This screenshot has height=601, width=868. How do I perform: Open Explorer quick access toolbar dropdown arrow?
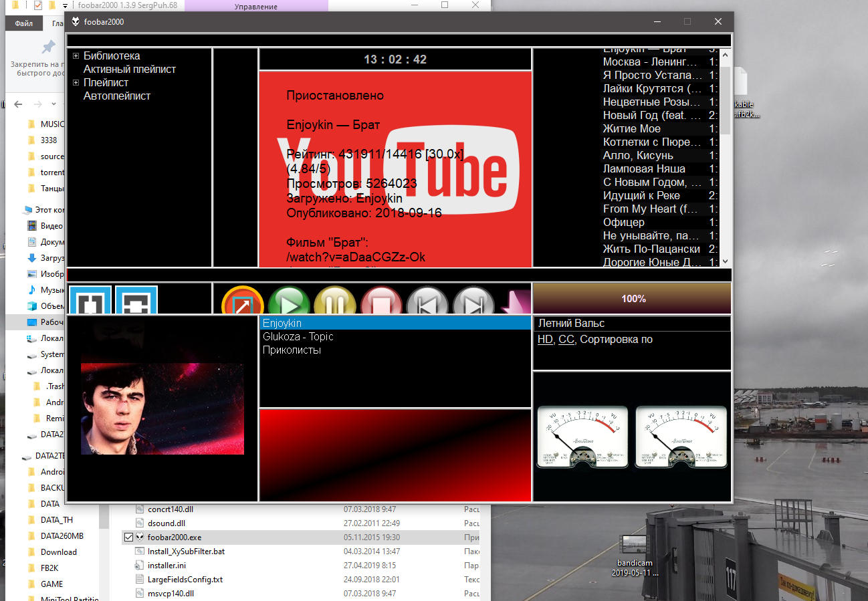65,6
